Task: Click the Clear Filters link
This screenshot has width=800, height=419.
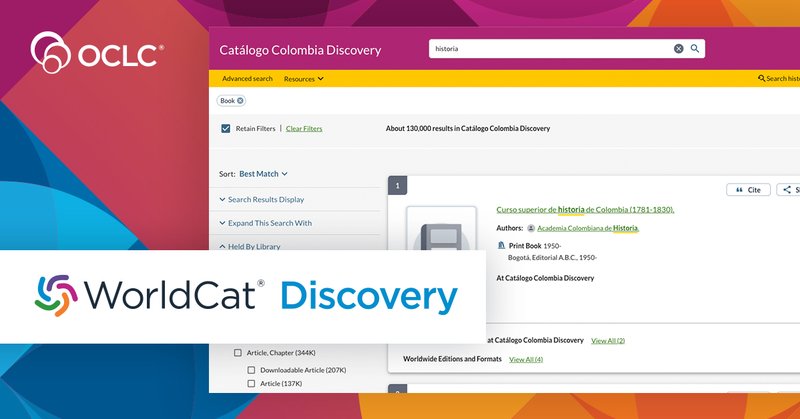Action: click(304, 129)
